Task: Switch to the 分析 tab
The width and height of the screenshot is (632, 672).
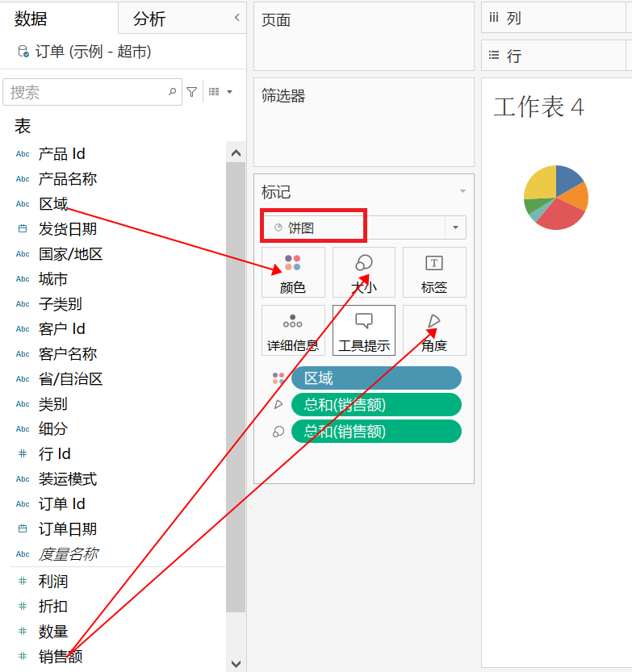Action: [149, 19]
